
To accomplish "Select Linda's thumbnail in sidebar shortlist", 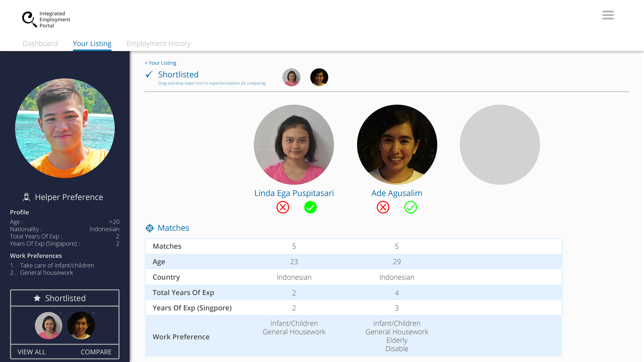I will 48,325.
